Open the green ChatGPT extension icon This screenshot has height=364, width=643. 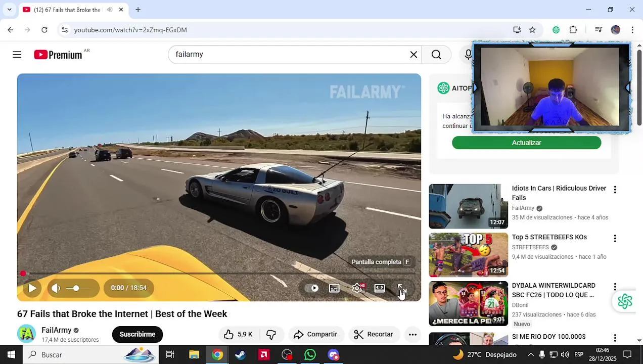(556, 30)
